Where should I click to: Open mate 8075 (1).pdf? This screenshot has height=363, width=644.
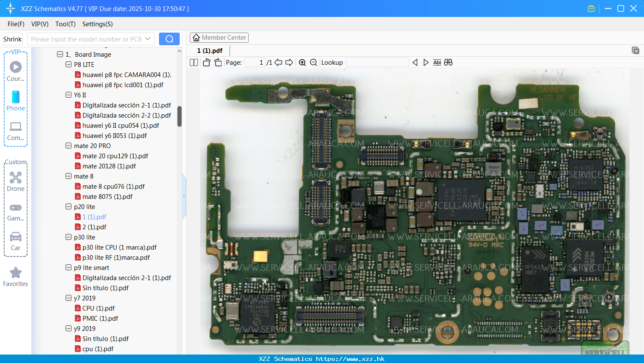(x=107, y=196)
